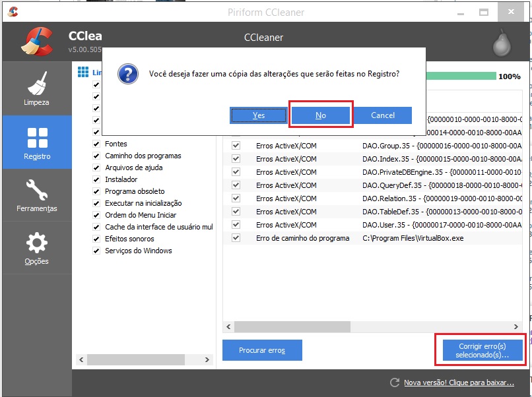The height and width of the screenshot is (397, 532).
Task: Toggle Cache da interface de usuário checkbox
Action: 96,227
